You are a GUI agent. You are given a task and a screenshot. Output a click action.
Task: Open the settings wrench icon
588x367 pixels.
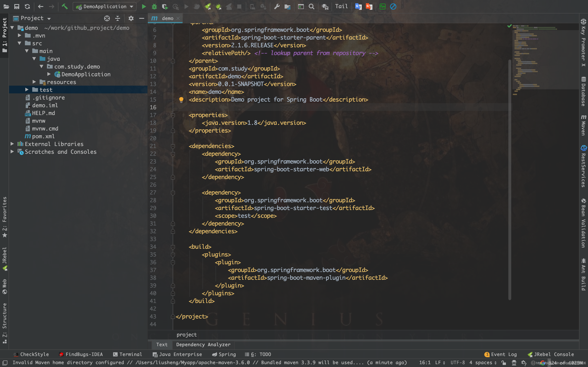click(277, 7)
